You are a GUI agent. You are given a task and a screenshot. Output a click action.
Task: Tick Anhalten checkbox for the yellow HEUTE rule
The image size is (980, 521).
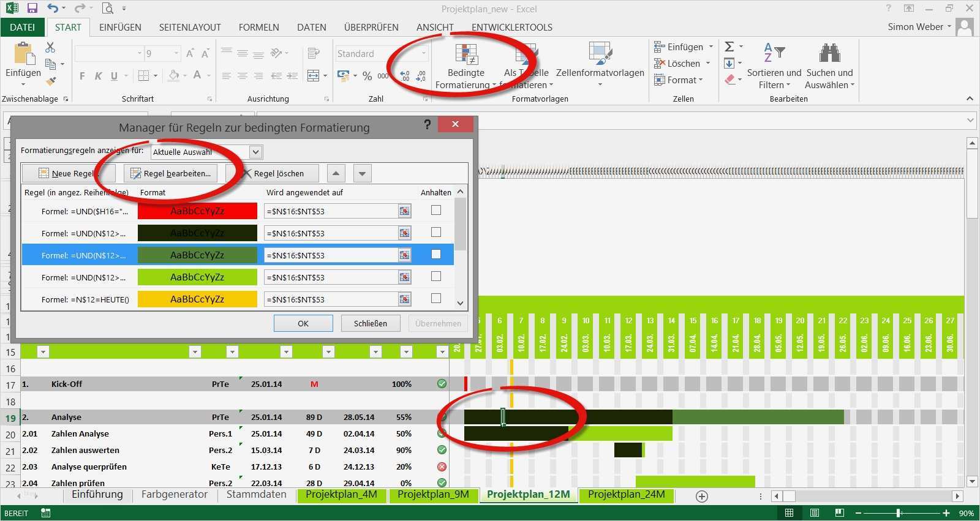[x=436, y=298]
